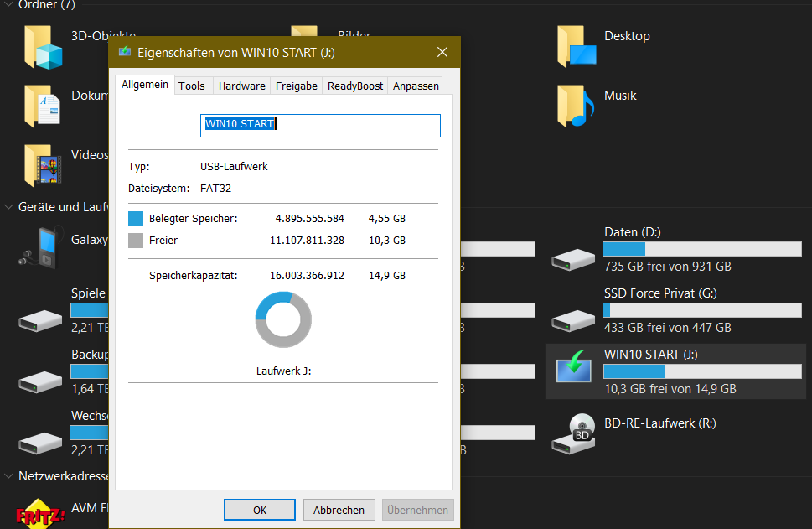
Task: Select the Backup drive icon
Action: click(x=40, y=381)
